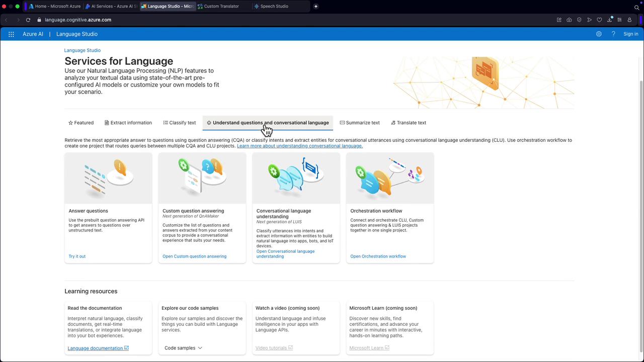Screen dimensions: 644x362
Task: Click Watch a video (coming soon) title
Action: click(287, 308)
